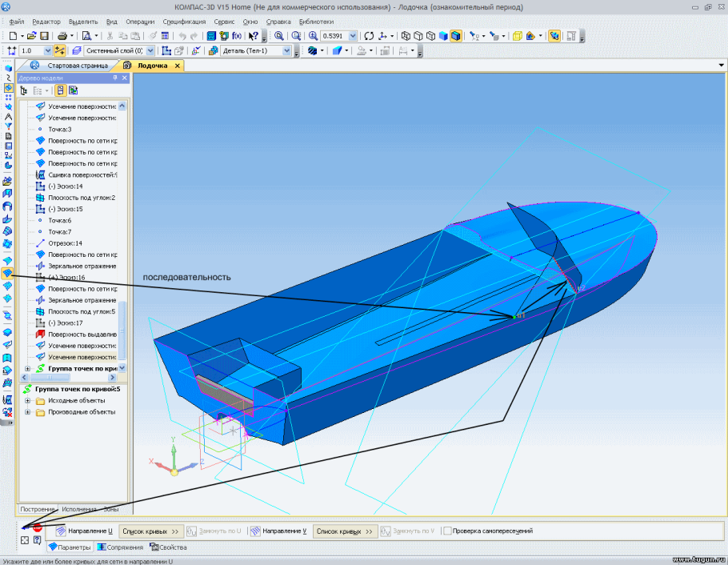This screenshot has height=565, width=728.
Task: Click the filter funnel icon in left toolbar
Action: [8, 126]
